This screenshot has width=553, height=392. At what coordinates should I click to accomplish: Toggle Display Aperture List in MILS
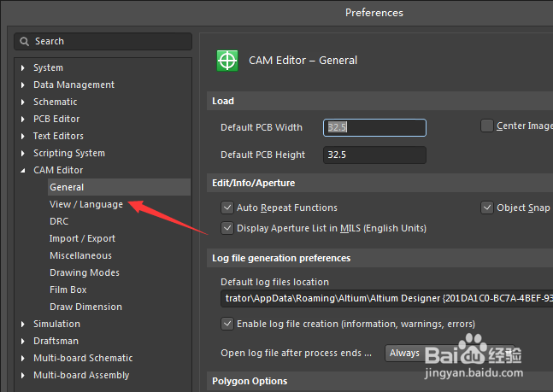(x=227, y=228)
